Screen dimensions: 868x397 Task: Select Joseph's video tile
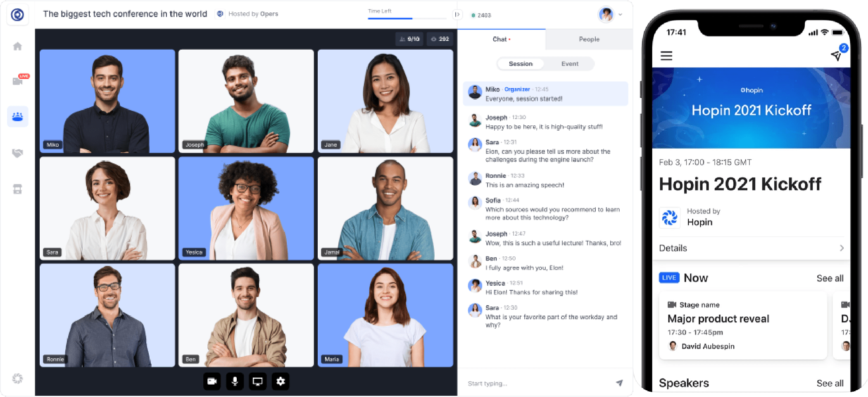click(246, 101)
